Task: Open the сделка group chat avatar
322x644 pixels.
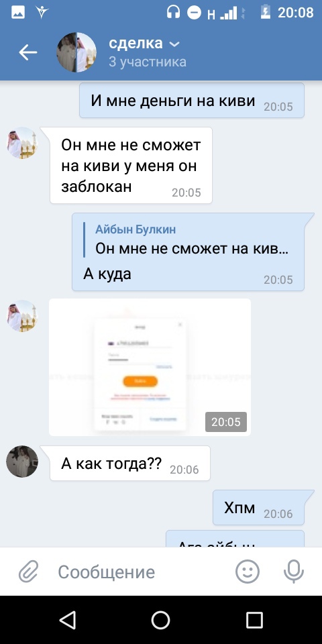Action: pos(76,52)
